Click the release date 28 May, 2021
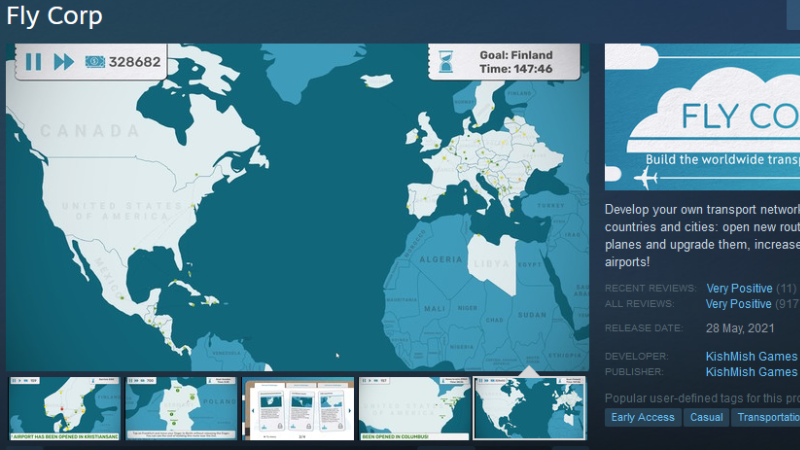This screenshot has width=800, height=450. point(740,328)
